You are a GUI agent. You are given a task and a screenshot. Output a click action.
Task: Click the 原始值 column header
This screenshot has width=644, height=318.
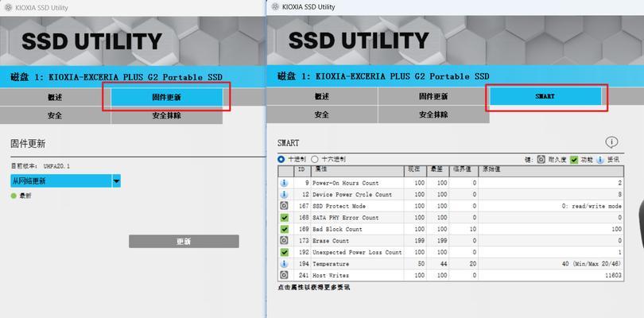coord(551,169)
